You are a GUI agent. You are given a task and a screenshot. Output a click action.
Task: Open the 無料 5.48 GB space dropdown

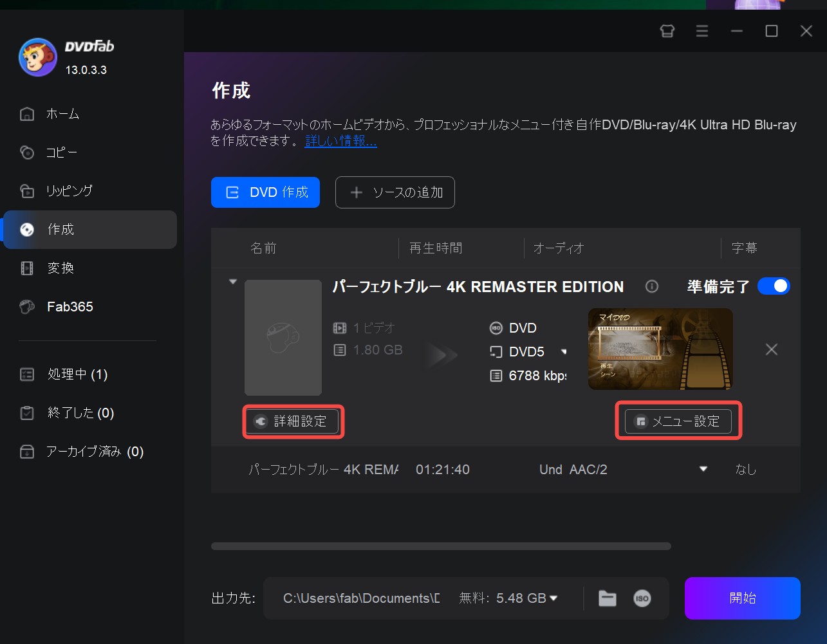tap(554, 598)
